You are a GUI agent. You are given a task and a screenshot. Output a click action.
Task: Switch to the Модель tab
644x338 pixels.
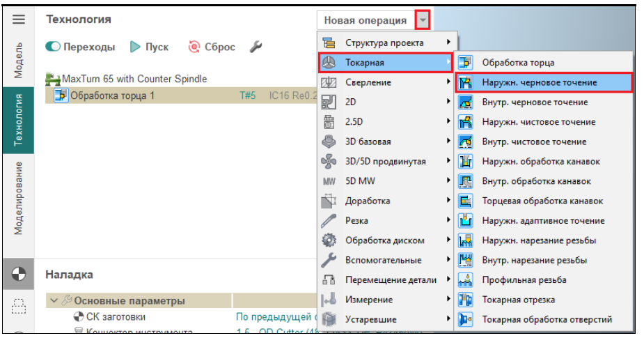click(19, 59)
